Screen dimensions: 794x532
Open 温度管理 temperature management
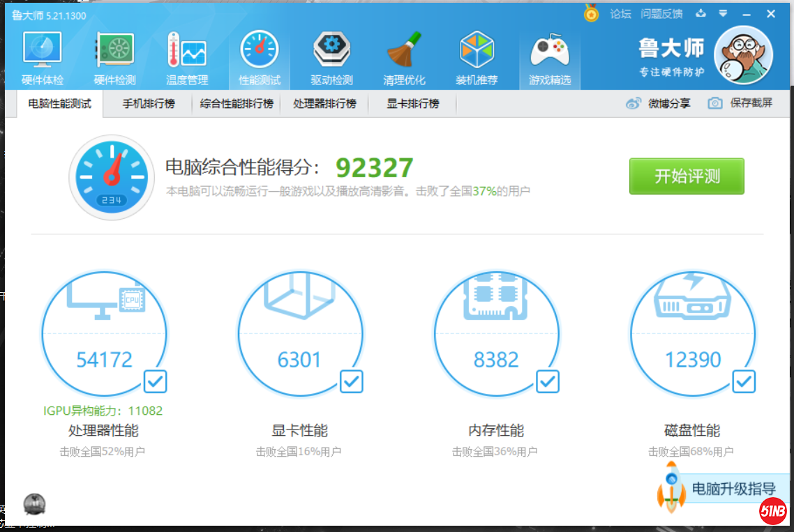187,59
